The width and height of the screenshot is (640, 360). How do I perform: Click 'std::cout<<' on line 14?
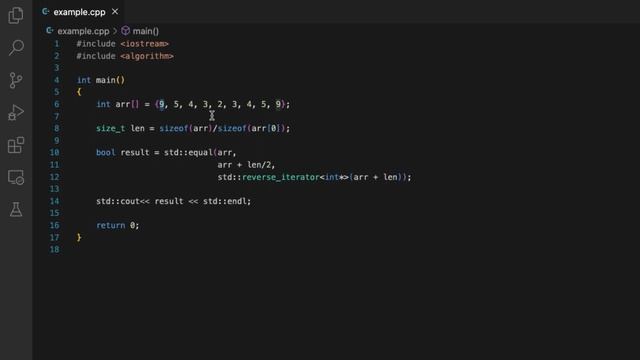click(x=123, y=201)
